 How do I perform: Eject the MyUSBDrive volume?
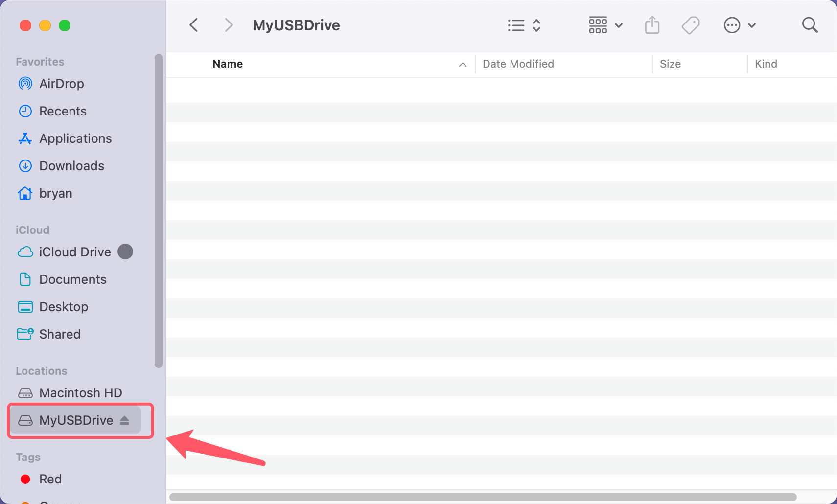(x=125, y=420)
